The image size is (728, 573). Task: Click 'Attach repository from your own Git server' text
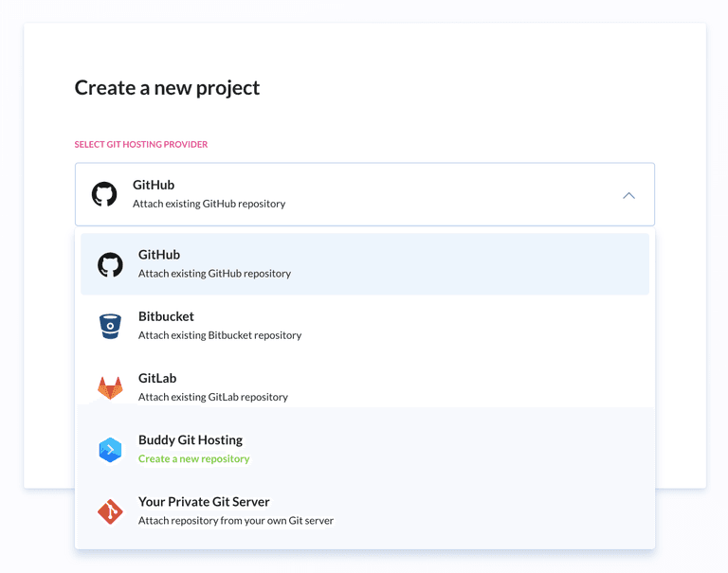[x=236, y=521]
